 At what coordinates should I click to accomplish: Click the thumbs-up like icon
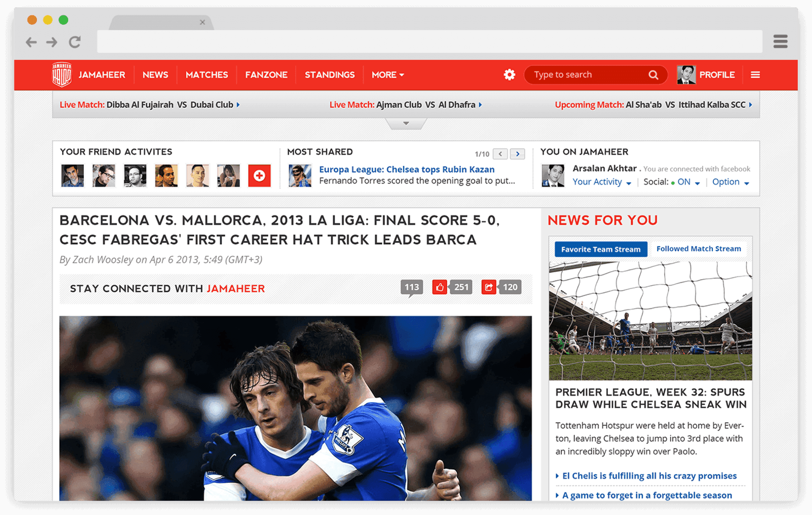click(439, 287)
